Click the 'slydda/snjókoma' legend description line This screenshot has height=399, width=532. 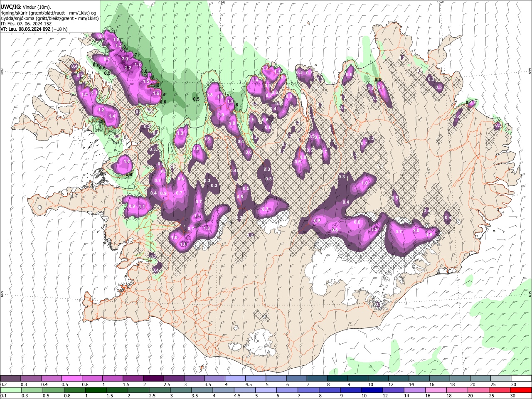(49, 18)
